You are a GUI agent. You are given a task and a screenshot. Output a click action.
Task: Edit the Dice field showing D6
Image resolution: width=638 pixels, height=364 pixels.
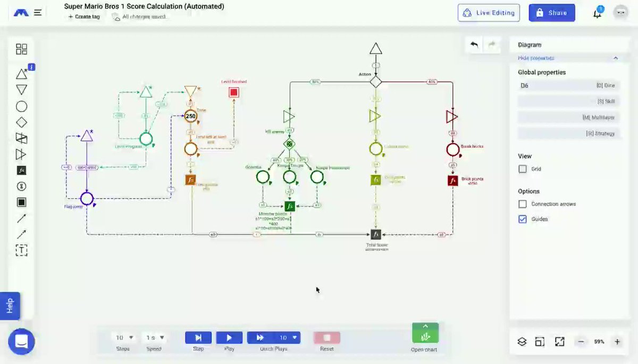pos(568,86)
